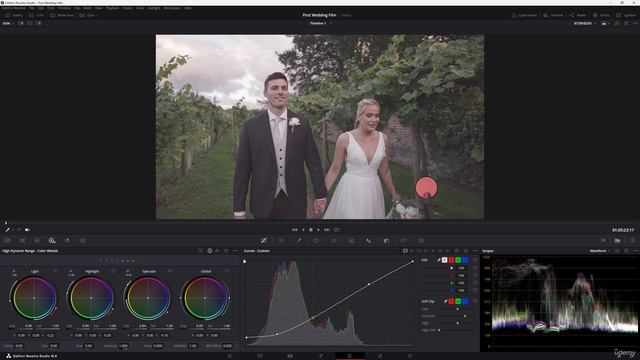This screenshot has width=640, height=360.
Task: Toggle the red curve edit channel
Action: pyautogui.click(x=451, y=260)
